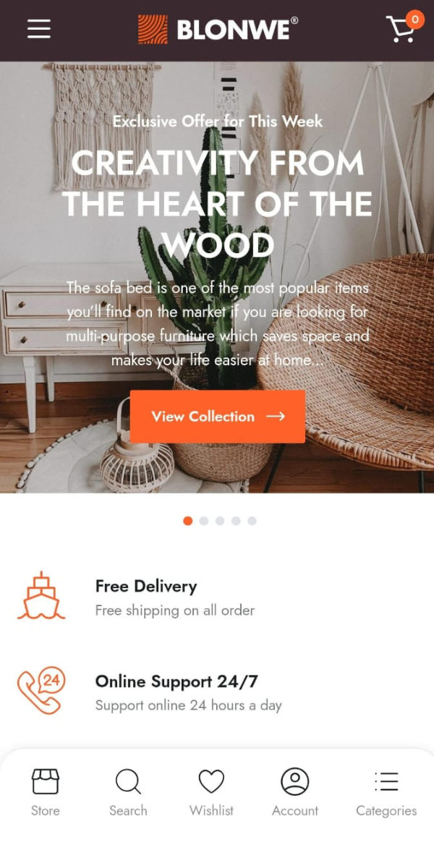The width and height of the screenshot is (434, 868).
Task: Click the View Collection button
Action: (218, 417)
